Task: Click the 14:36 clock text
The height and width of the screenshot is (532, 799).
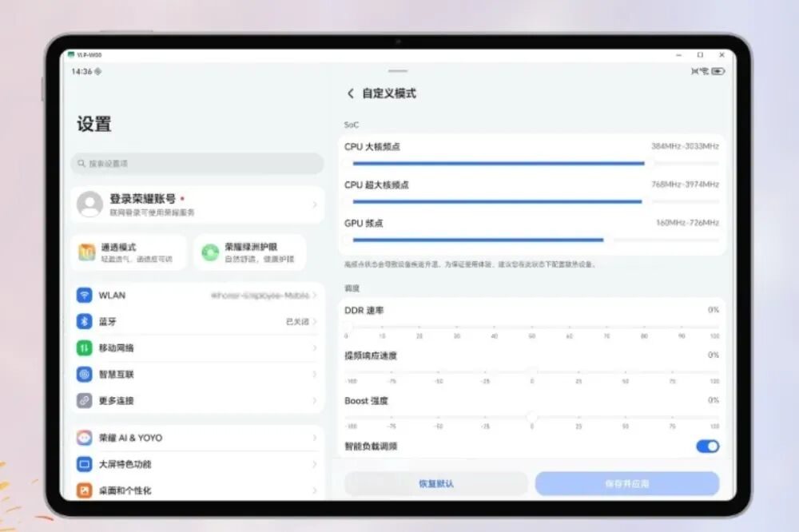Action: 81,71
